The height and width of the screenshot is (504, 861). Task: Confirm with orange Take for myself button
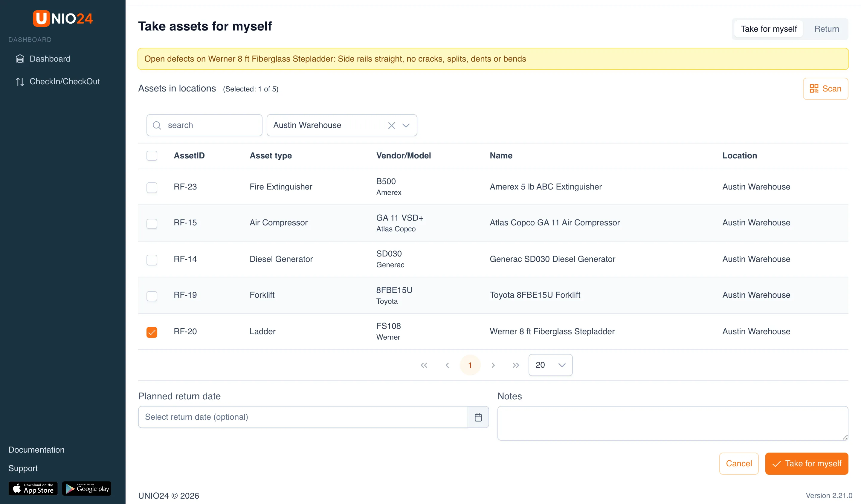(x=806, y=463)
